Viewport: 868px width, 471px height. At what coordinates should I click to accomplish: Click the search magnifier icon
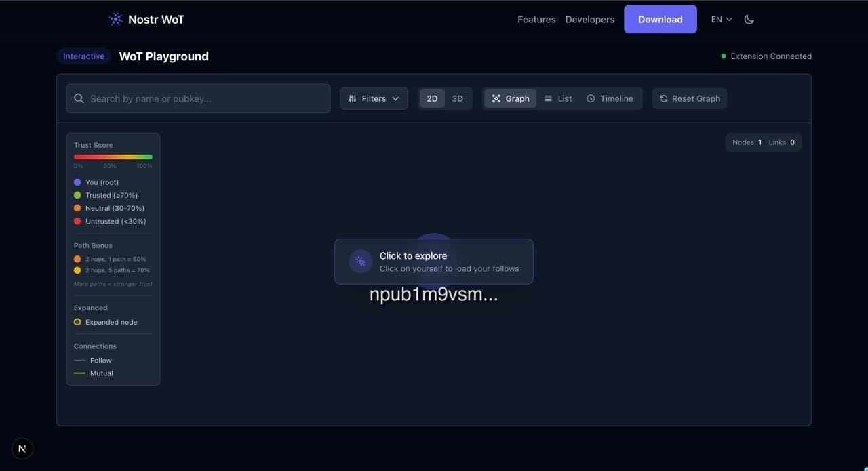tap(79, 98)
